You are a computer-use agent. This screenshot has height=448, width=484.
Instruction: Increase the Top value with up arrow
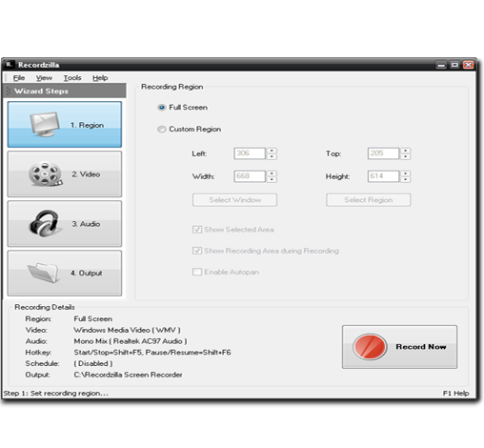pos(406,151)
